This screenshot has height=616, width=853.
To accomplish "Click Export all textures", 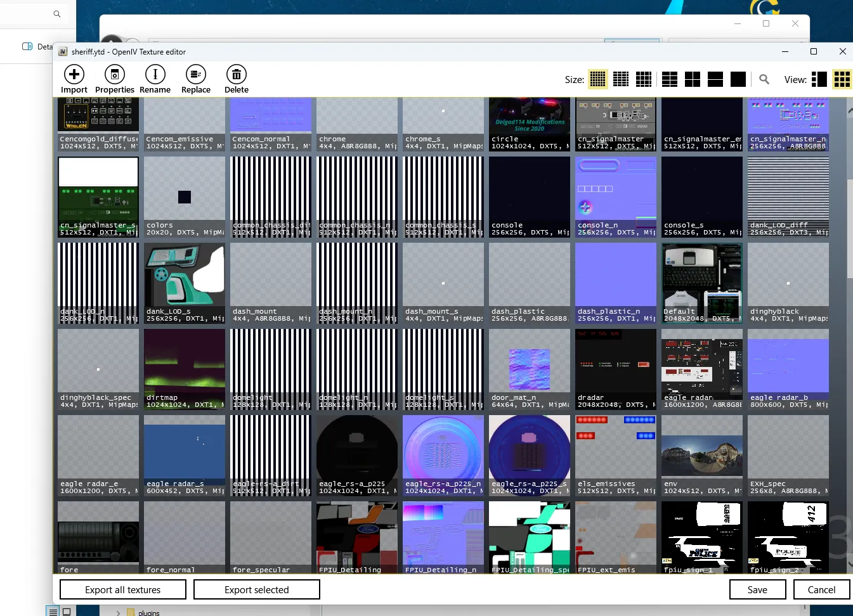I will pyautogui.click(x=123, y=589).
